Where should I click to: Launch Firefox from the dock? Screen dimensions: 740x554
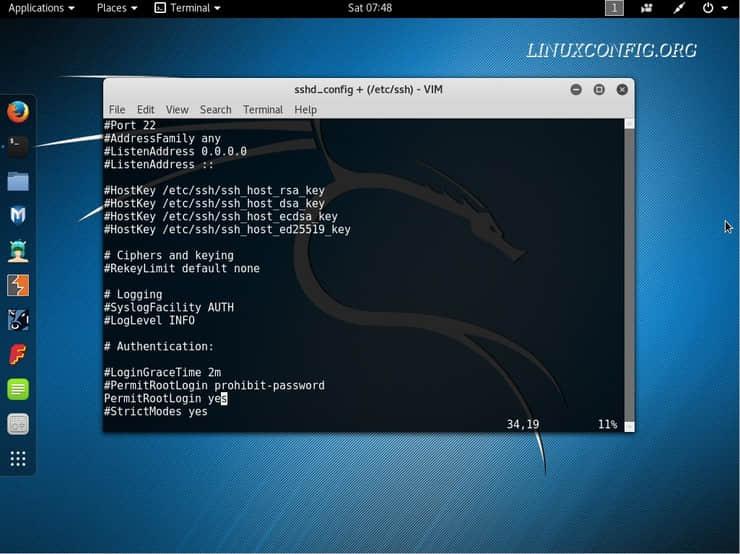tap(17, 112)
